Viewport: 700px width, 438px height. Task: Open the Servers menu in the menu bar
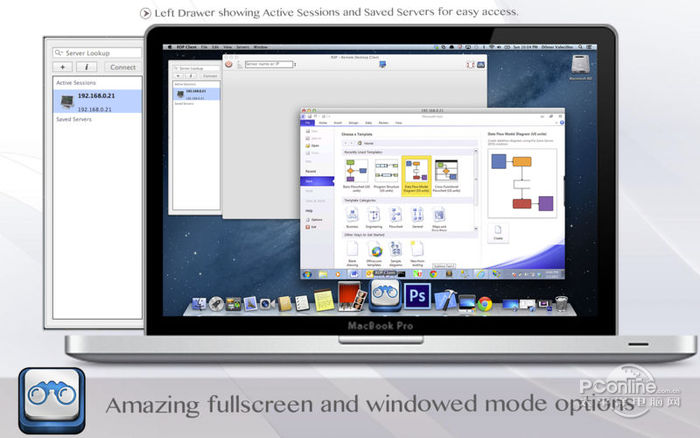tap(241, 47)
